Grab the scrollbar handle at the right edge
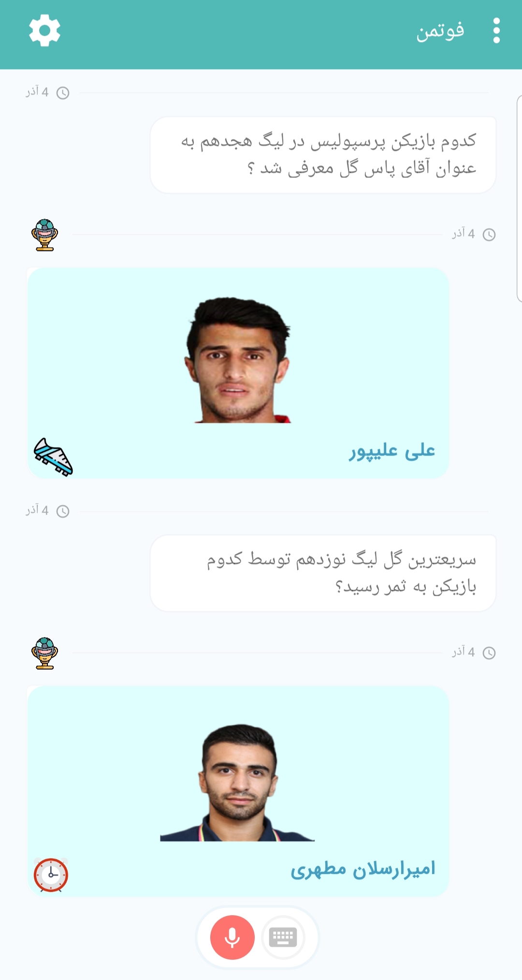Viewport: 522px width, 980px height. coord(519,198)
